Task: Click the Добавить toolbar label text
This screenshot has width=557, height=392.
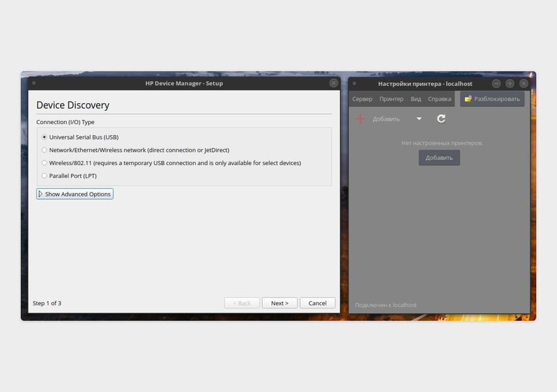Action: tap(386, 119)
